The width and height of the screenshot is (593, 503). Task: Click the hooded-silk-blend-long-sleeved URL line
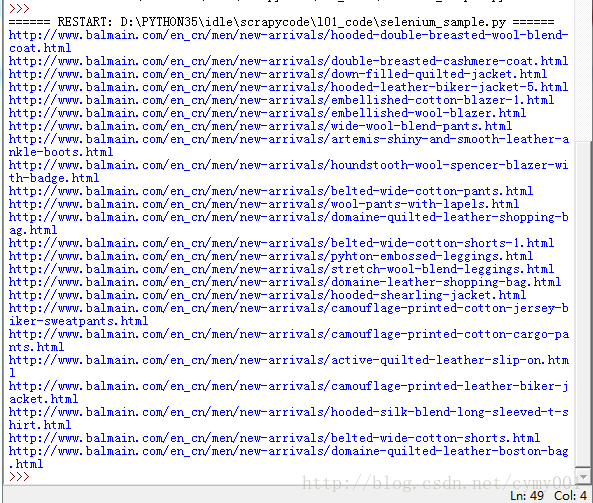pyautogui.click(x=288, y=412)
